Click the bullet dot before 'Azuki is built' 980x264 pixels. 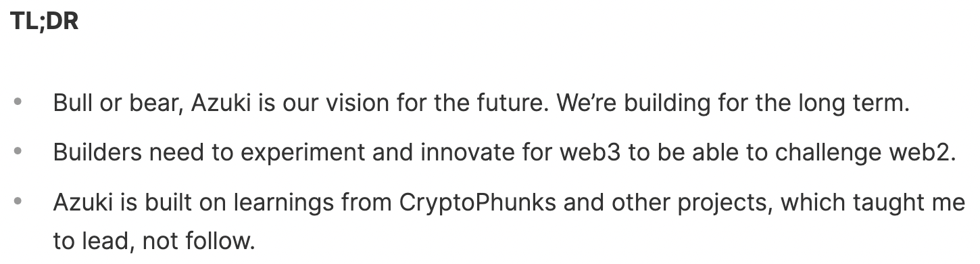click(18, 202)
